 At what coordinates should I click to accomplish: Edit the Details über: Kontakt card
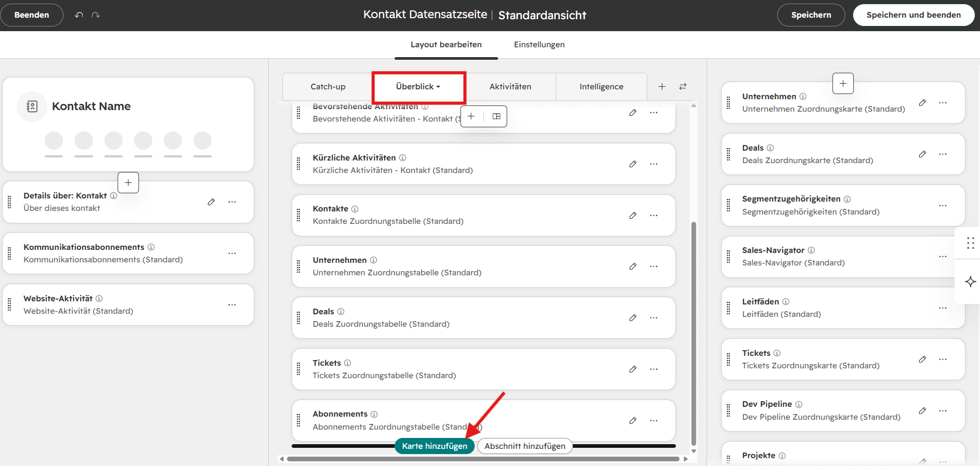[x=211, y=202]
